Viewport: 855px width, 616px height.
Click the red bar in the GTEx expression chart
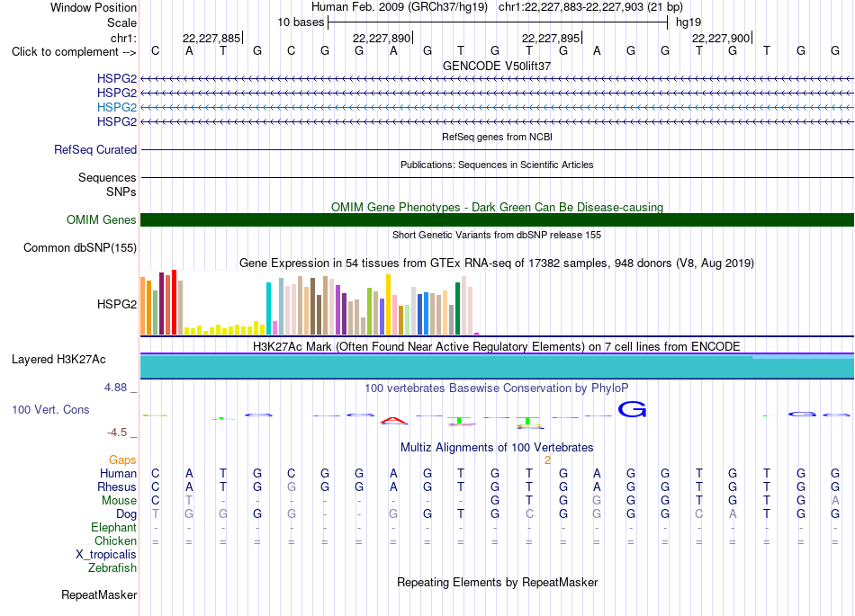pyautogui.click(x=174, y=302)
